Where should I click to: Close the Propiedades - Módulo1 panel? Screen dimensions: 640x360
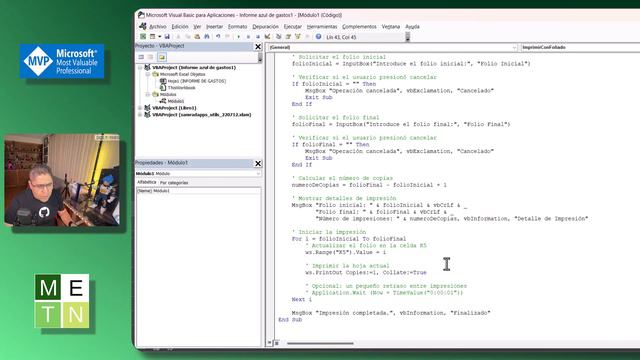[258, 164]
